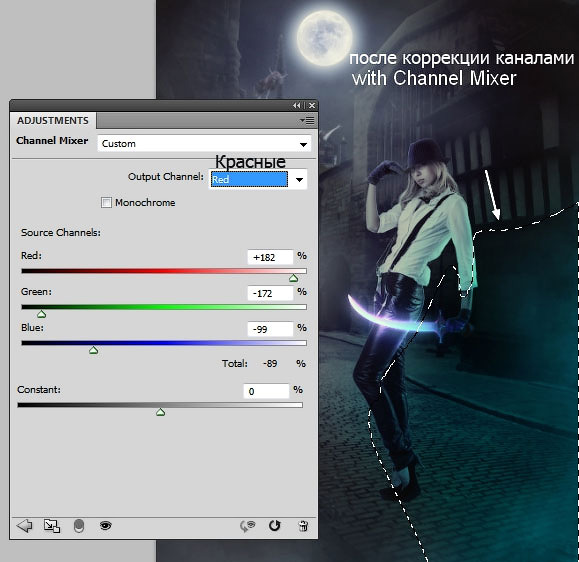Click the Red percentage input field
This screenshot has height=562, width=579.
(270, 257)
